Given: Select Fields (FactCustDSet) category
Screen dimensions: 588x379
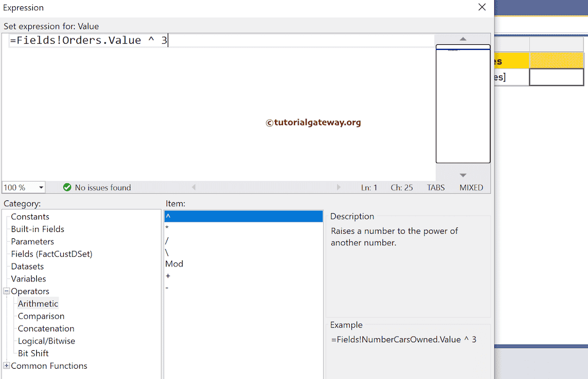Looking at the screenshot, I should pos(52,254).
